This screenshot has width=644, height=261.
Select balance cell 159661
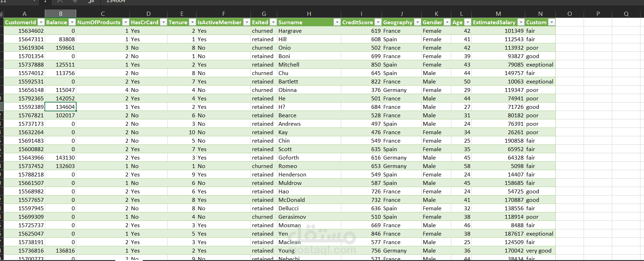(60, 48)
